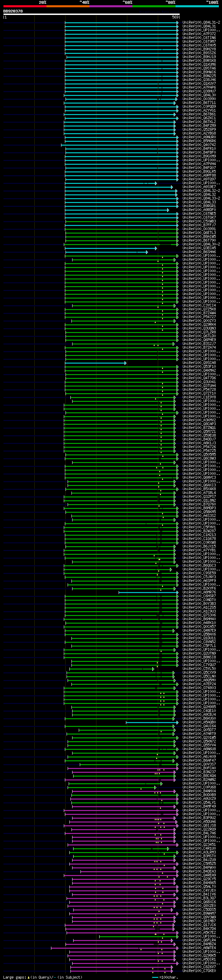Select hit label UniRef100_Q84L32-2
The width and height of the screenshot is (222, 980).
(x=201, y=191)
